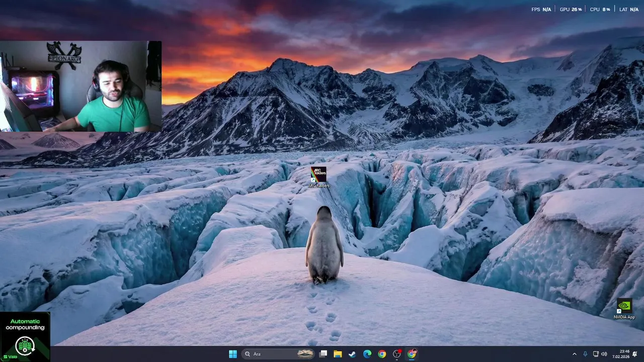Open Task View from the taskbar
The width and height of the screenshot is (644, 362).
click(x=323, y=354)
